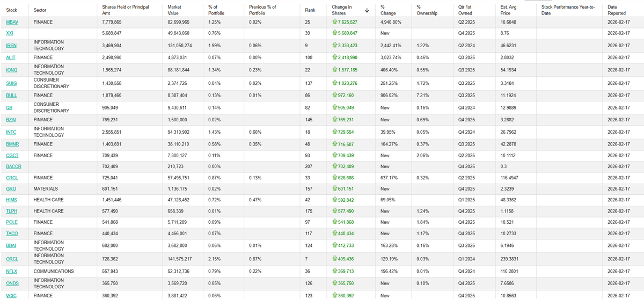
Task: Sort by % Change column header
Action: coord(389,10)
